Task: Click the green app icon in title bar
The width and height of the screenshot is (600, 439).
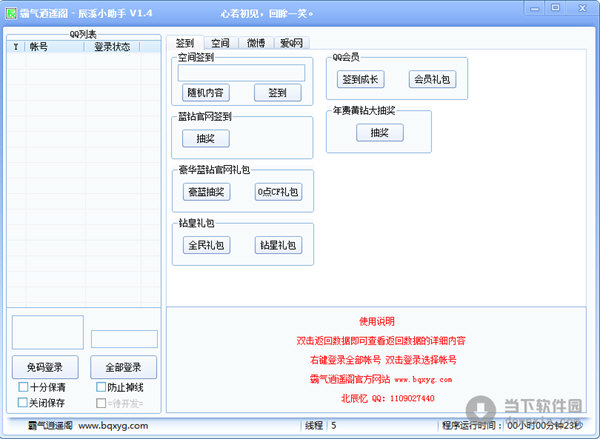Action: pos(11,13)
